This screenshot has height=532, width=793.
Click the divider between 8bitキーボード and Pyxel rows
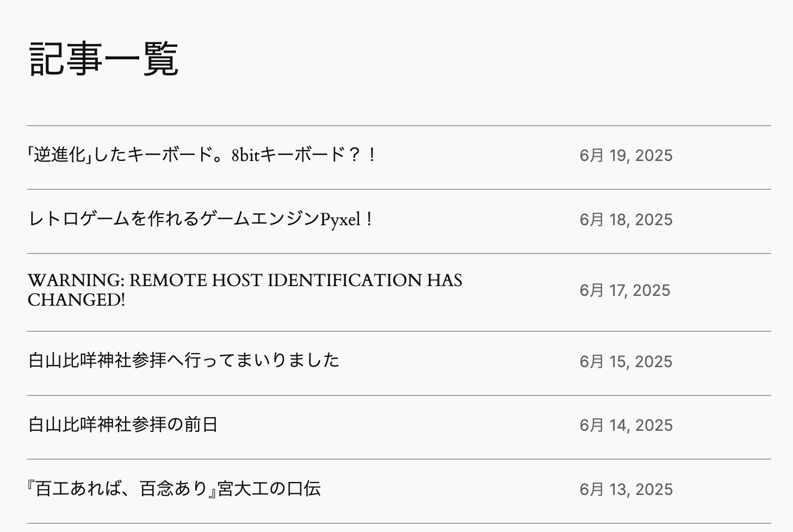point(399,189)
